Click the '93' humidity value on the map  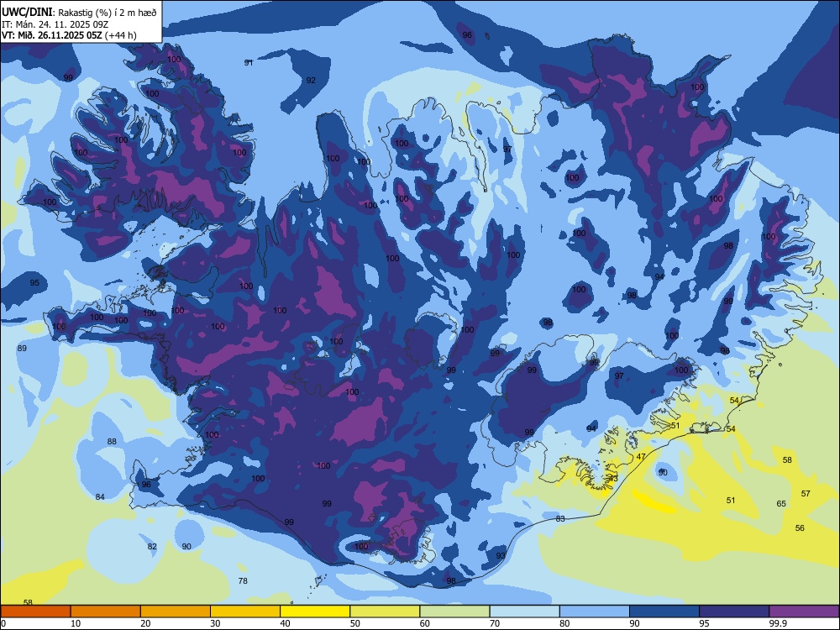(x=501, y=555)
